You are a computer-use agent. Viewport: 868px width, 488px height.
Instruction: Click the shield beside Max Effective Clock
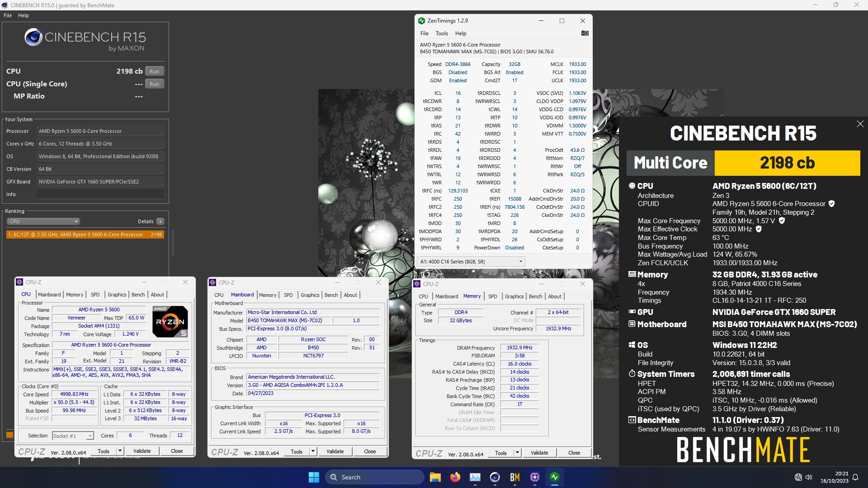759,229
